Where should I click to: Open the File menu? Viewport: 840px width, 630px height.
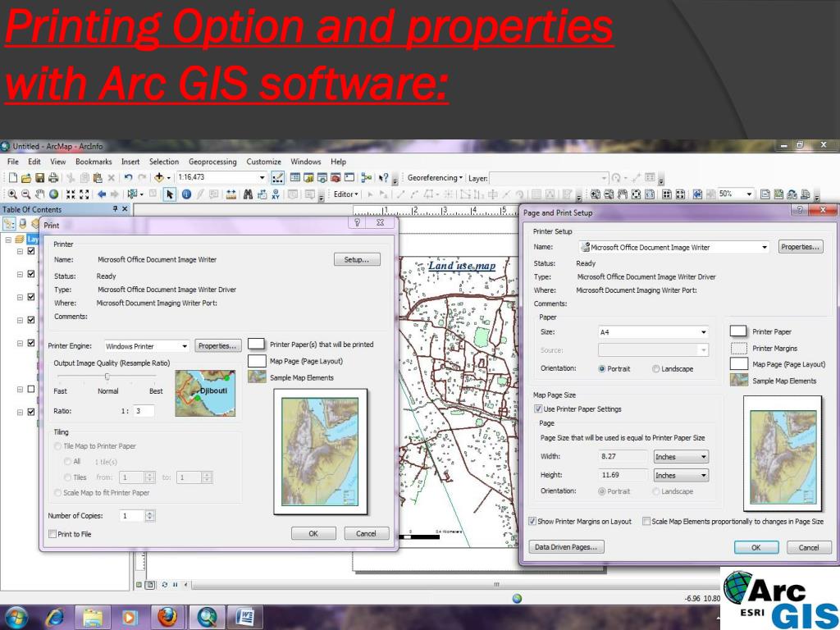click(x=13, y=162)
